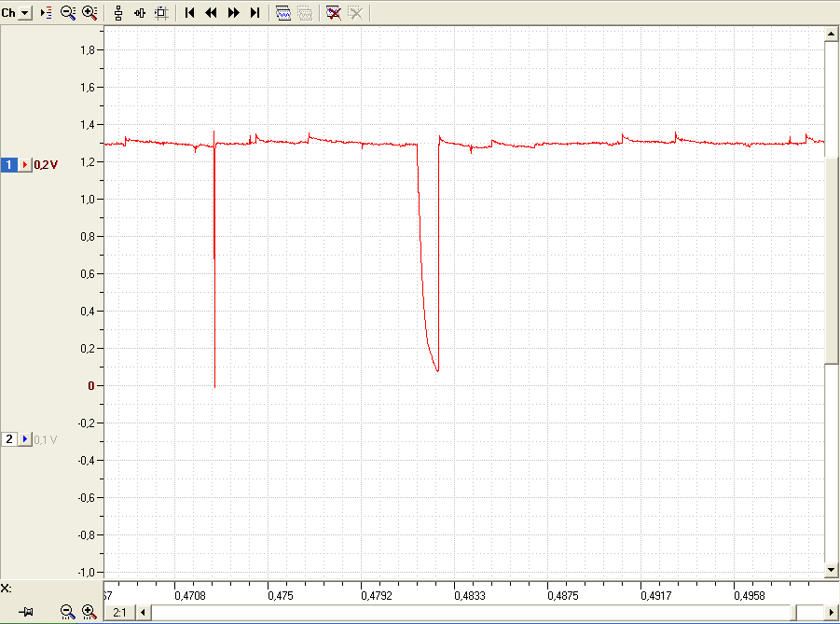Click the vertical scrollbar down arrow
This screenshot has width=840, height=624.
(831, 570)
